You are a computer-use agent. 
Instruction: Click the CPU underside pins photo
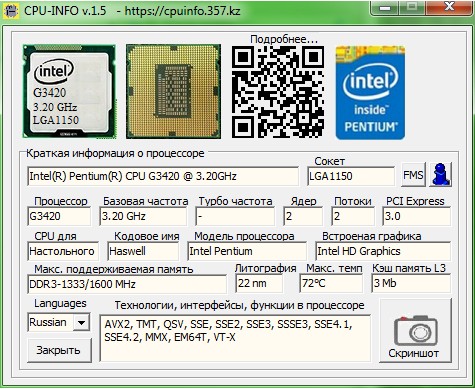(x=173, y=91)
